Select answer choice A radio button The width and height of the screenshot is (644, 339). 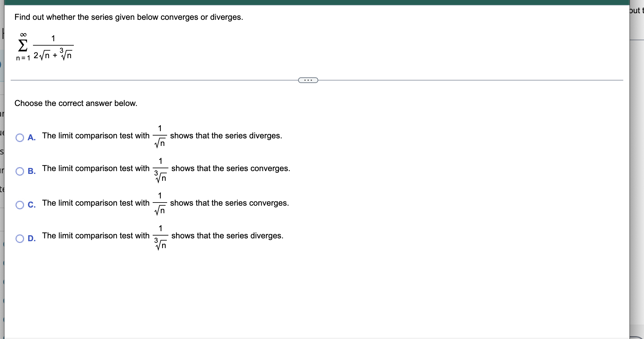tap(19, 138)
